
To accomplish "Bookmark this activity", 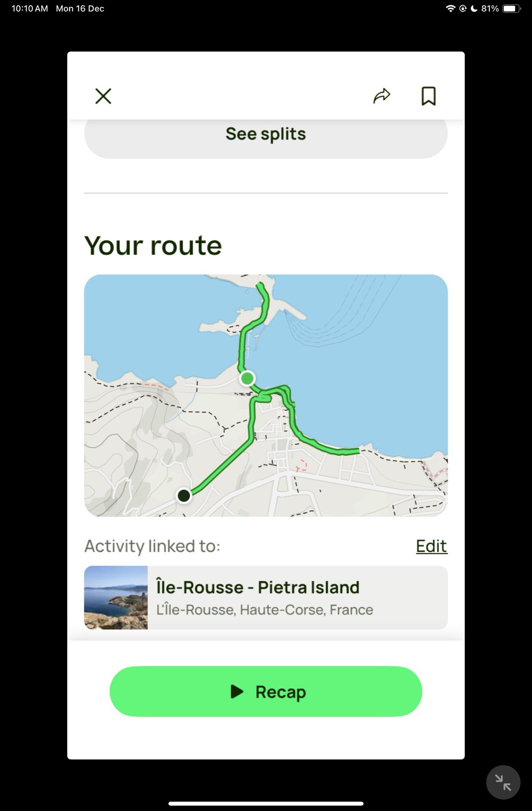I will pyautogui.click(x=428, y=96).
